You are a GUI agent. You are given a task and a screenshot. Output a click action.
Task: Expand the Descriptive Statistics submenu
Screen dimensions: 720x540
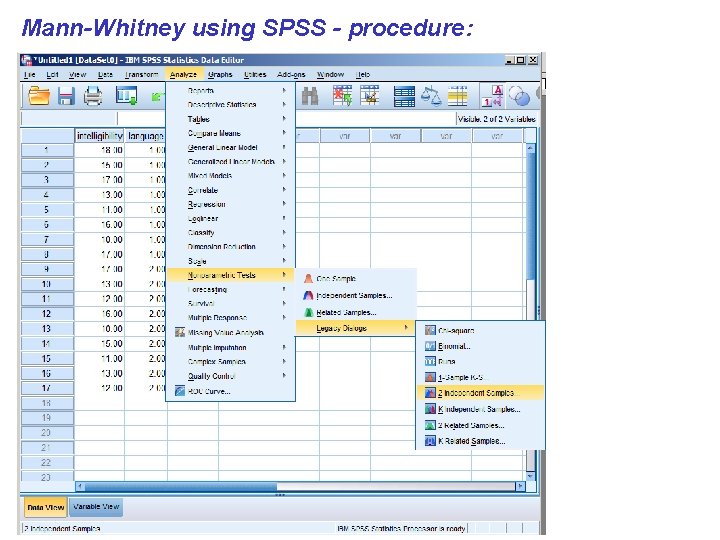click(x=230, y=105)
